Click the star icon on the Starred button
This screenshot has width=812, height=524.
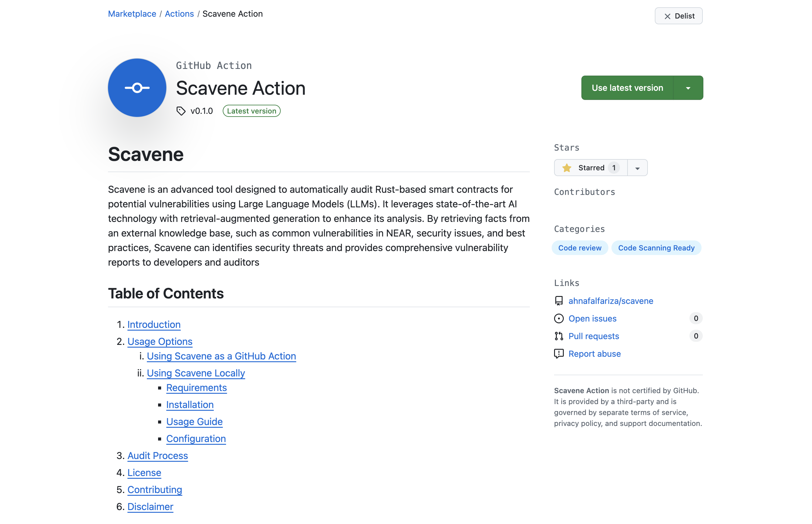[x=567, y=167]
